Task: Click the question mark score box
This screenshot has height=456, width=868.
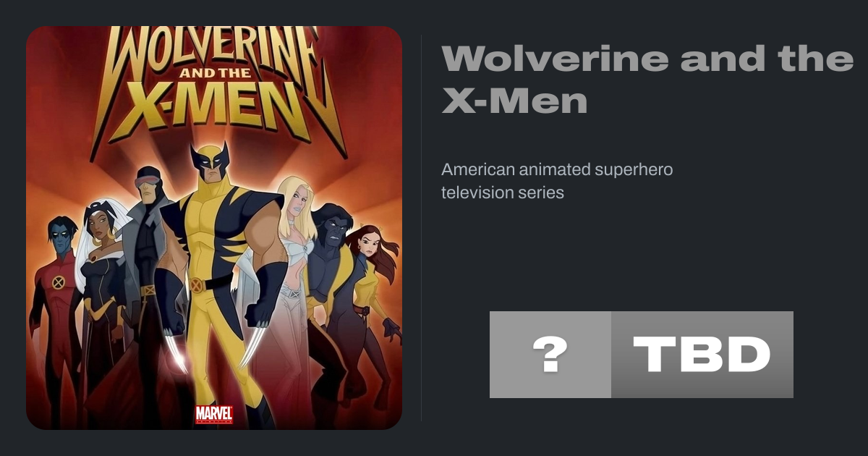Action: (x=550, y=355)
